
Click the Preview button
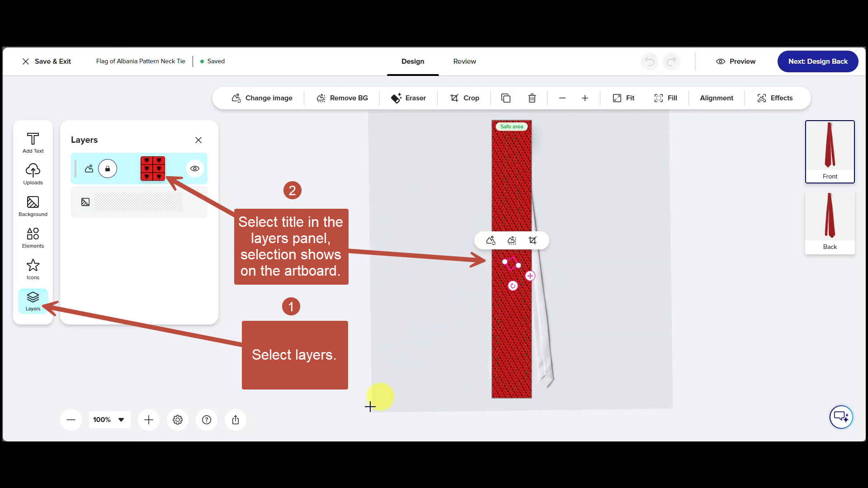736,61
